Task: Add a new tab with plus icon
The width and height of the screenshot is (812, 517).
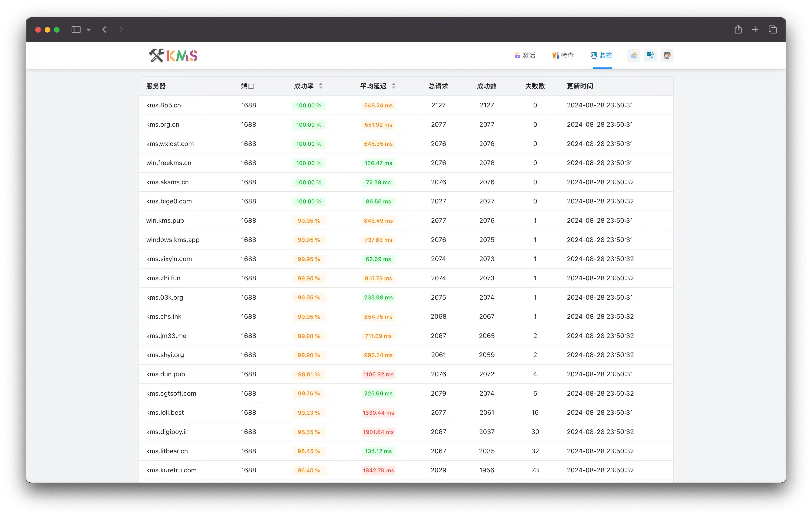Action: coord(755,30)
